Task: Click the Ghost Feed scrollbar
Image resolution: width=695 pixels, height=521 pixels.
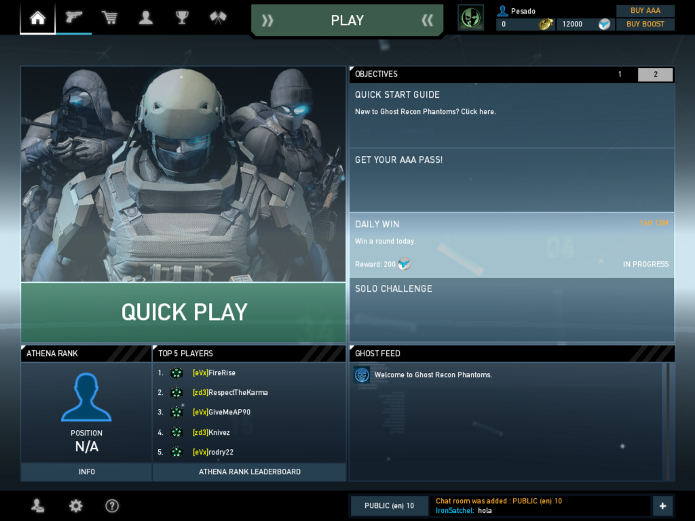Action: pyautogui.click(x=668, y=421)
